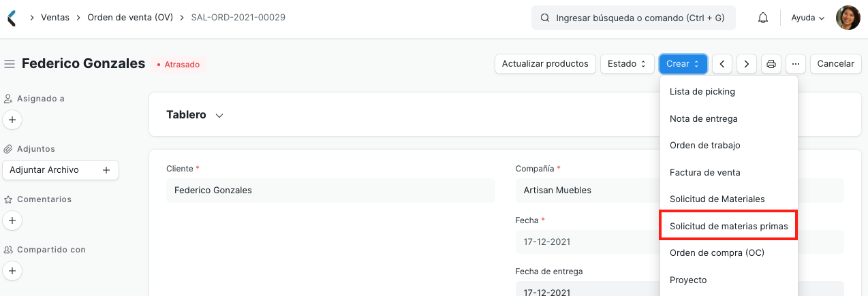Choose Orden de trabajo menu item

pos(729,145)
